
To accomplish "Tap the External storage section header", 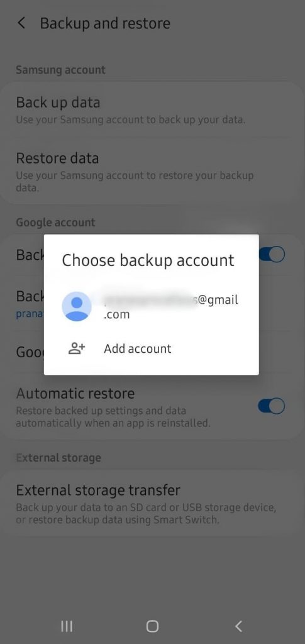I will point(58,458).
